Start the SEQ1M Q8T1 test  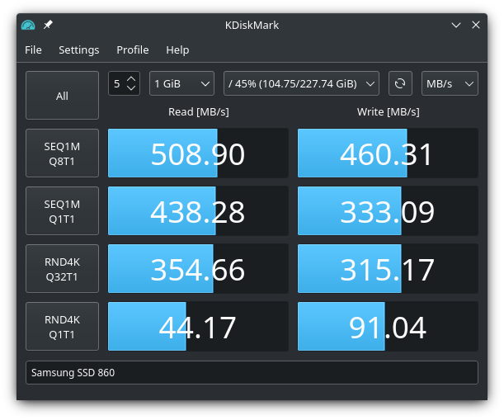pos(62,153)
